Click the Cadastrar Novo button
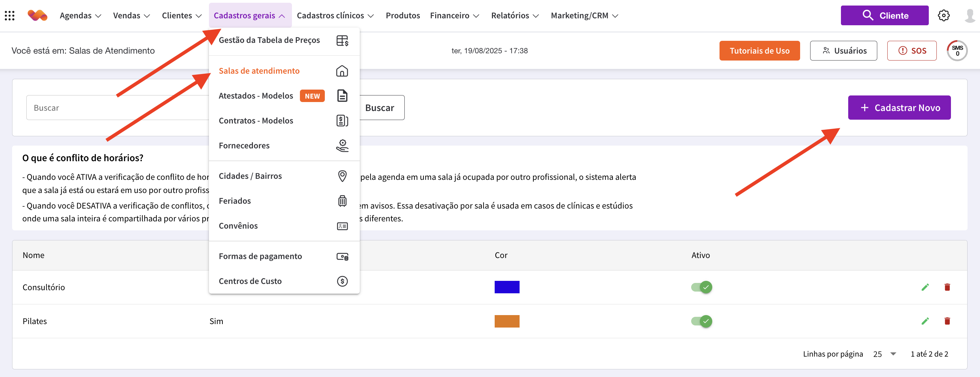Image resolution: width=980 pixels, height=377 pixels. click(x=899, y=108)
